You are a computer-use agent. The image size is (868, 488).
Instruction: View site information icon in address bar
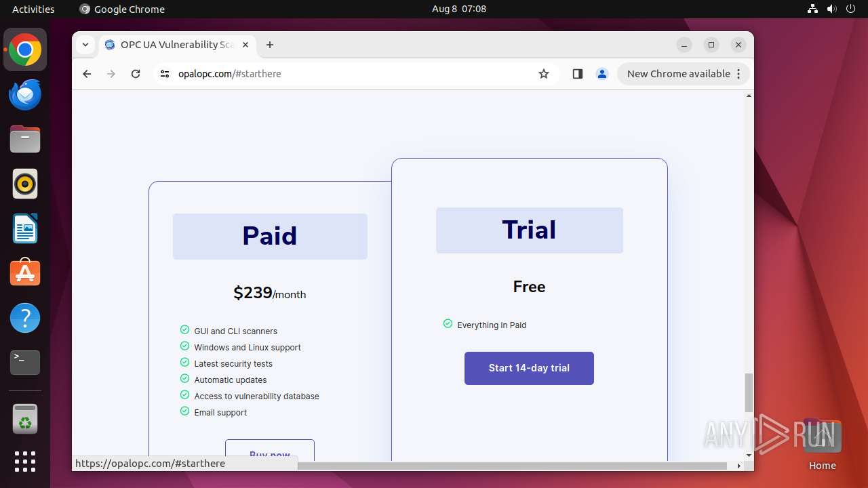[x=165, y=74]
